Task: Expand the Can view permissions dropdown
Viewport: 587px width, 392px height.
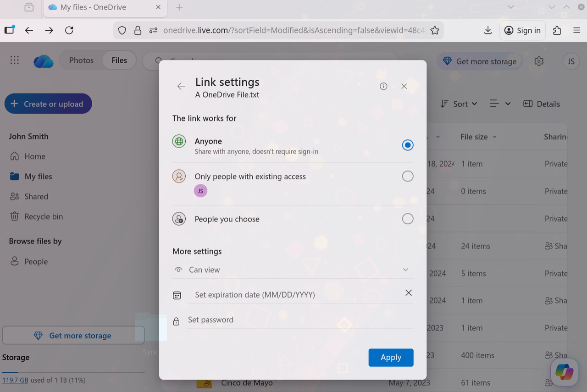Action: click(x=405, y=270)
